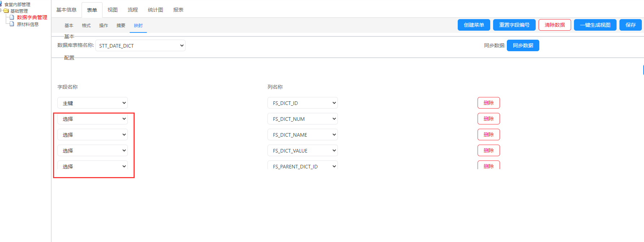Open 选择 dropdown beside FS_DICT_NAME
644x242 pixels.
tap(92, 135)
